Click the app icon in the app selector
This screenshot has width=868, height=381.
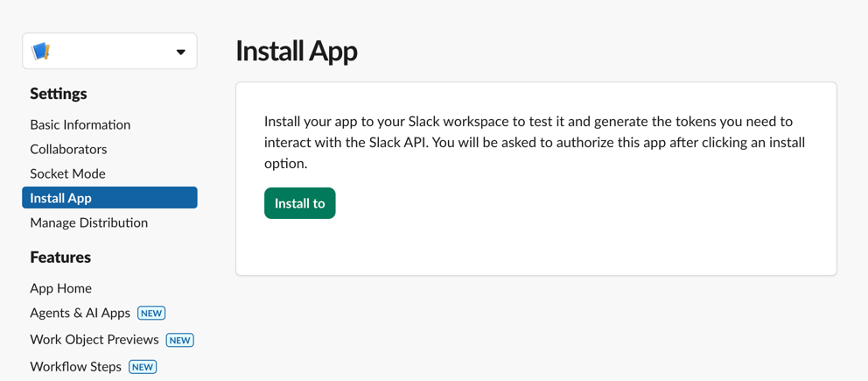41,52
